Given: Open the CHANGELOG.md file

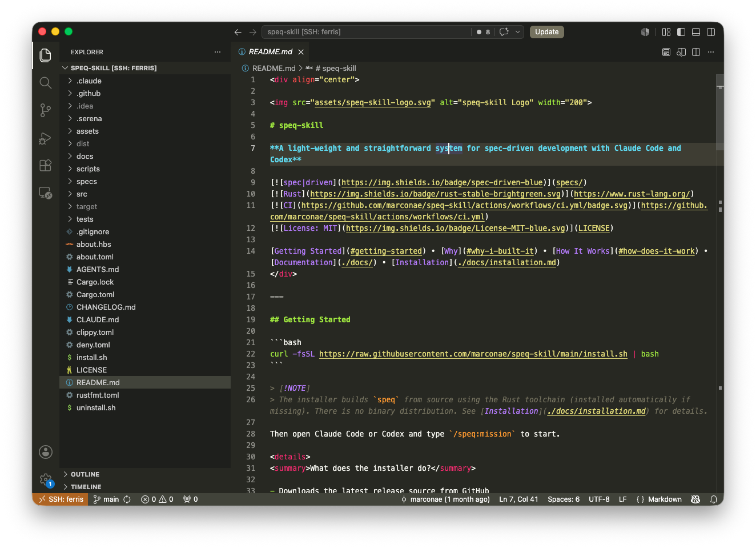Looking at the screenshot, I should pyautogui.click(x=145, y=307).
